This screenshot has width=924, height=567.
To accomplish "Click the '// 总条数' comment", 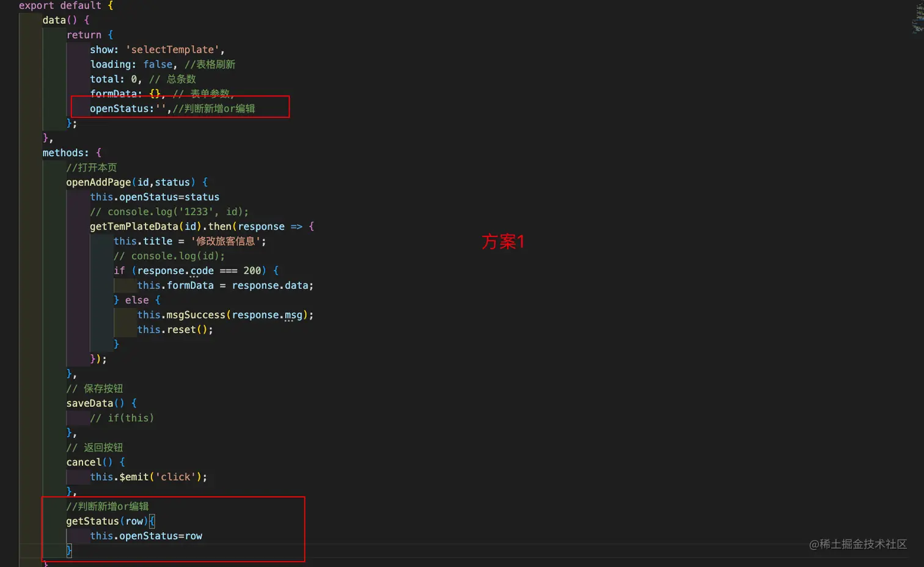I will [172, 79].
